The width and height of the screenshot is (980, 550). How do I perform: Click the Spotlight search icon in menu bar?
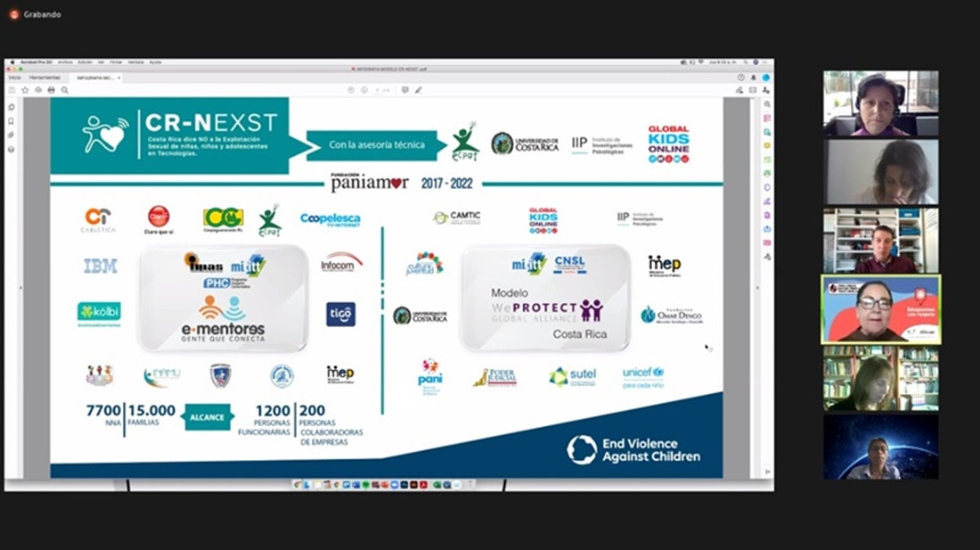747,62
